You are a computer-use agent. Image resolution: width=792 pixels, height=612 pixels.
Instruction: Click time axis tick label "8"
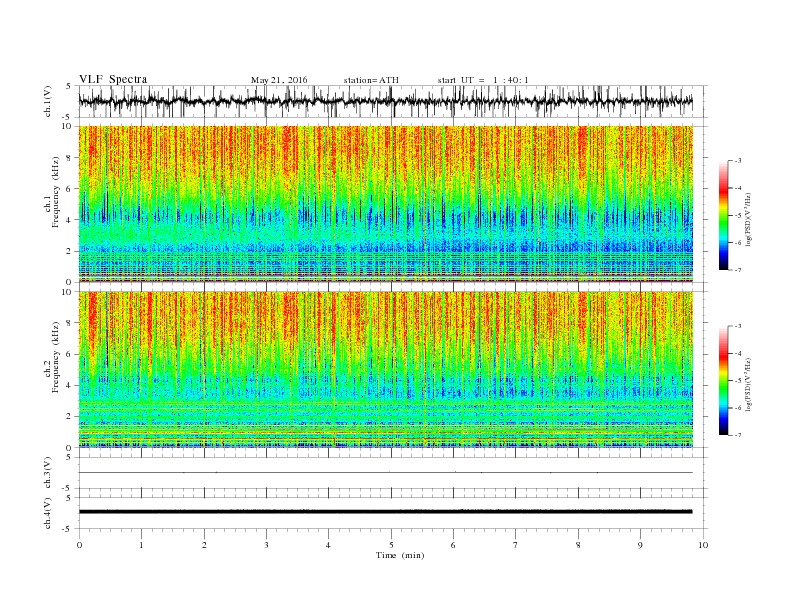click(x=578, y=545)
